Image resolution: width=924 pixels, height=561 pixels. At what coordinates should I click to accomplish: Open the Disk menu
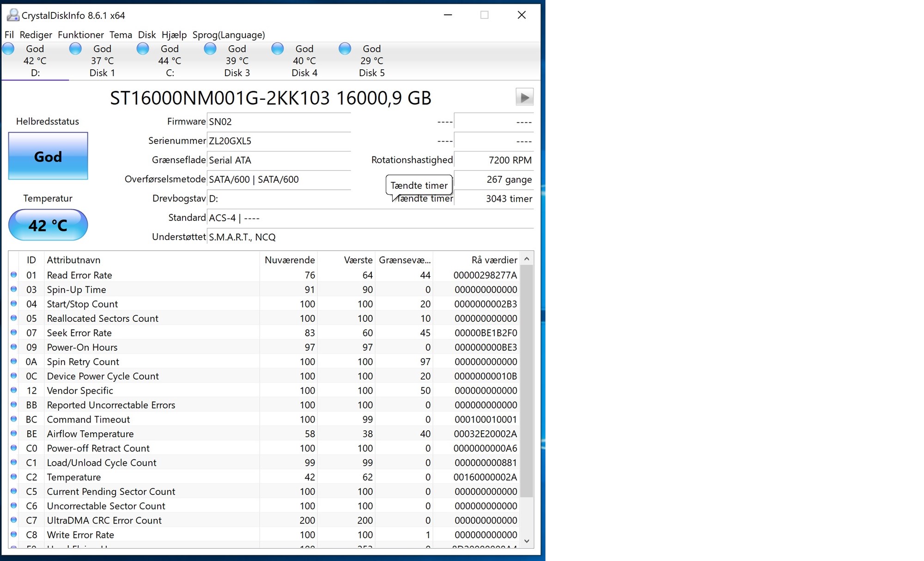[x=147, y=35]
